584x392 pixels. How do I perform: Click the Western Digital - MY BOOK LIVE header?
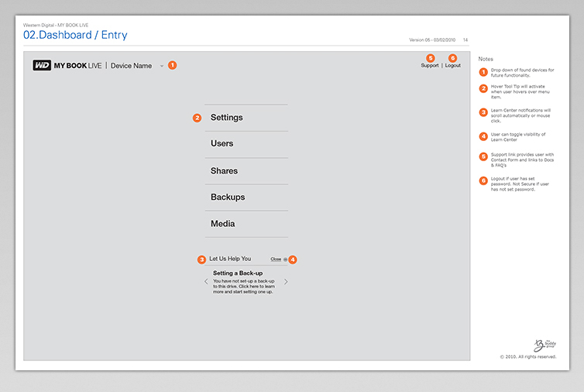[56, 25]
